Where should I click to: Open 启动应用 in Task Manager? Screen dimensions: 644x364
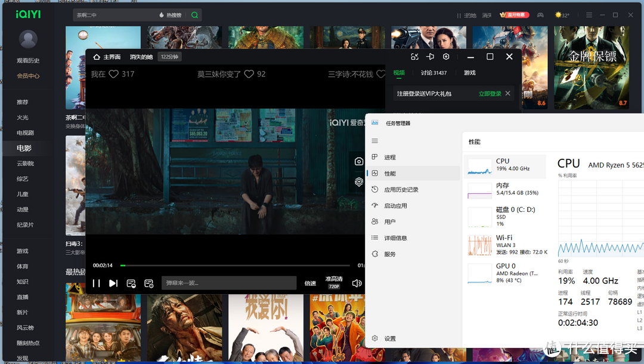tap(413, 206)
